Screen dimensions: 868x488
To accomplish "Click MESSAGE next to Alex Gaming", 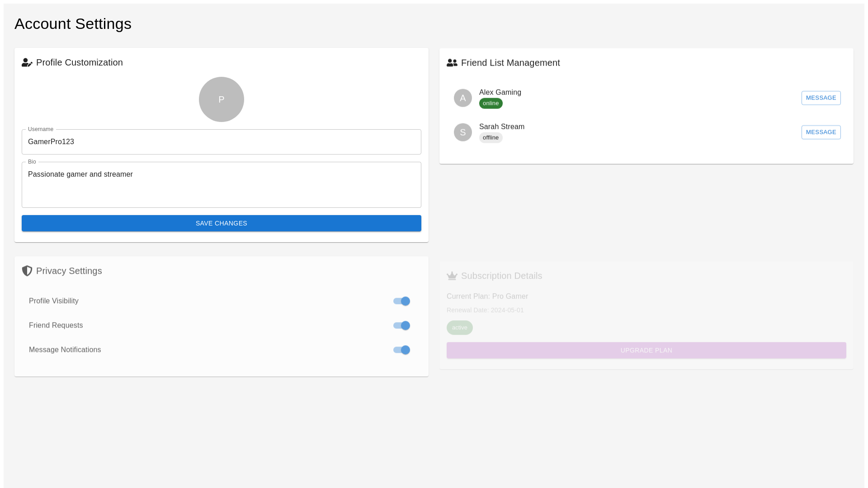I will 821,98.
